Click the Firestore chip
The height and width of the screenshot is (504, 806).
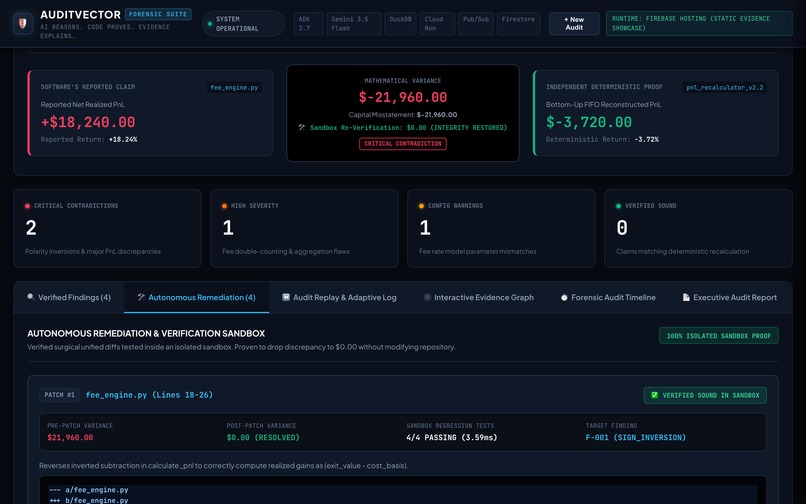tap(518, 24)
